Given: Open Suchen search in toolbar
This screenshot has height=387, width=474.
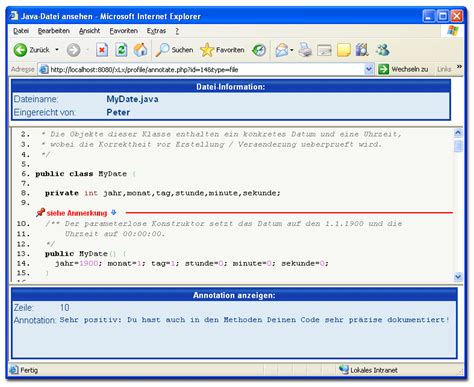Looking at the screenshot, I should 174,50.
